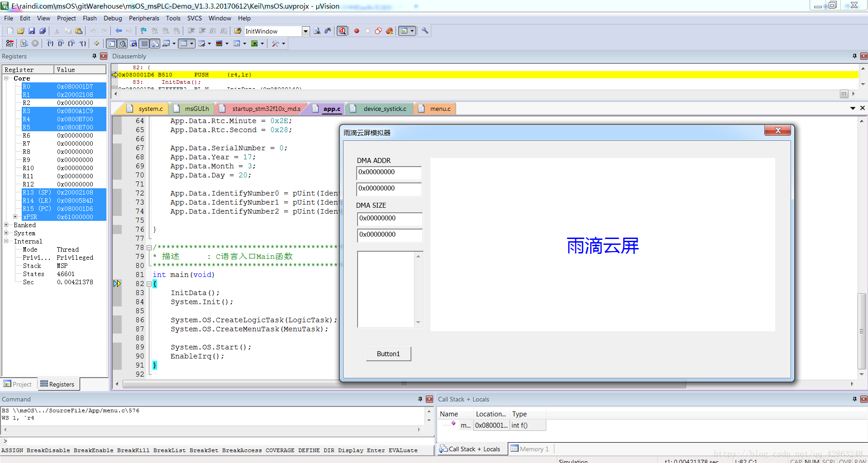
Task: Save the current file icon
Action: point(32,31)
